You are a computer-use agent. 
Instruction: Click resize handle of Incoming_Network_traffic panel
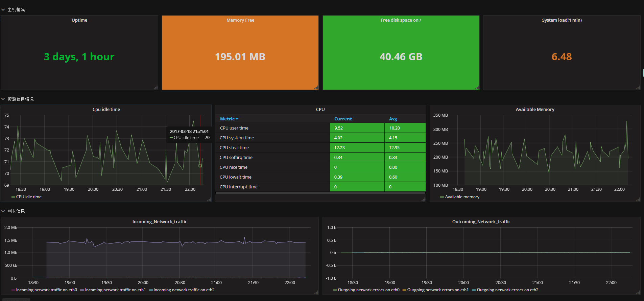pyautogui.click(x=316, y=293)
